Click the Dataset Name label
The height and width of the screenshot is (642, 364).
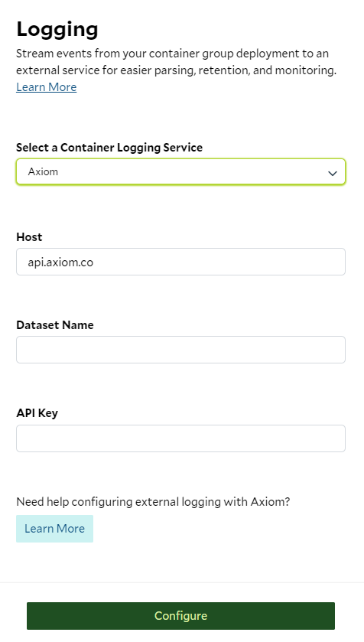tap(55, 325)
